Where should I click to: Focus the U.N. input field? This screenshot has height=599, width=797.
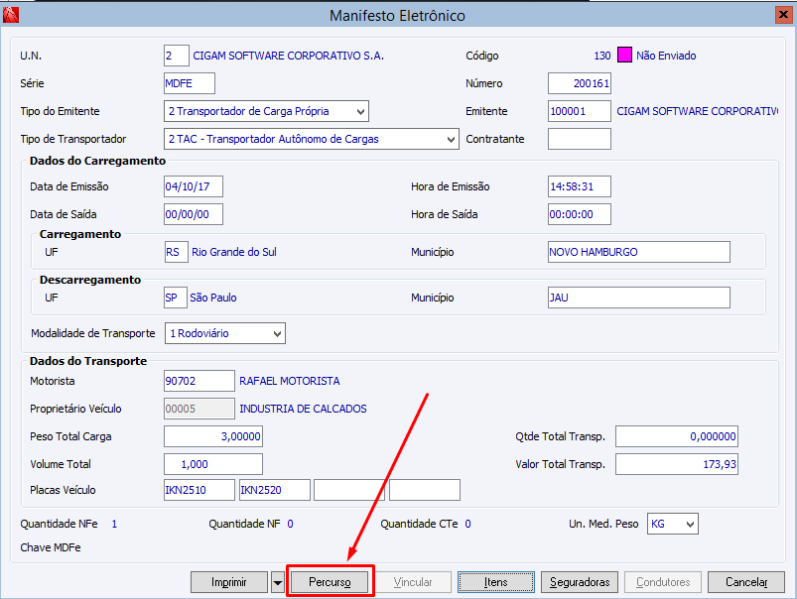tap(176, 55)
